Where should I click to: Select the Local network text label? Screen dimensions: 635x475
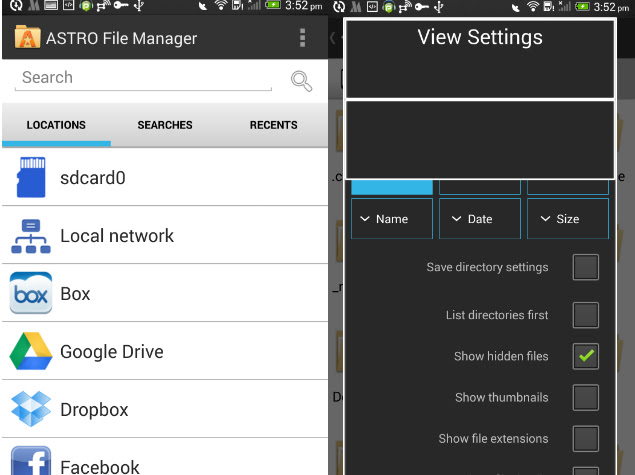(x=117, y=236)
